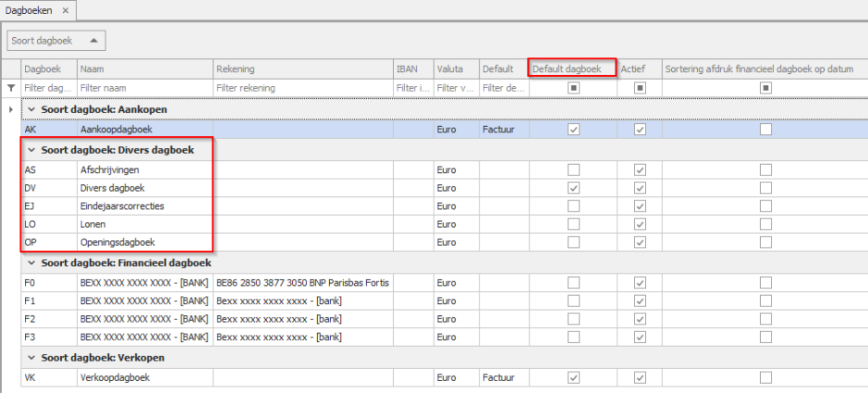The height and width of the screenshot is (394, 868).
Task: Collapse the Soort dagboek: Financieel dagboek group
Action: coord(31,263)
